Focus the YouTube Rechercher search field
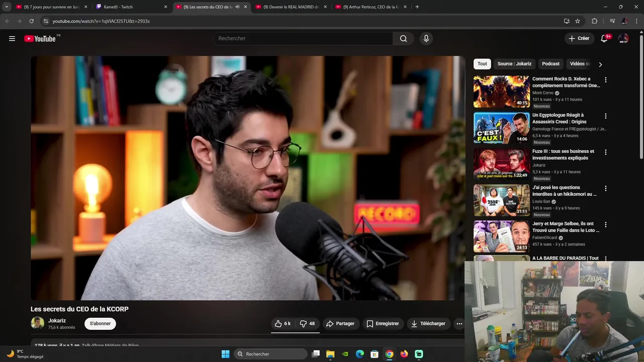 pos(303,39)
